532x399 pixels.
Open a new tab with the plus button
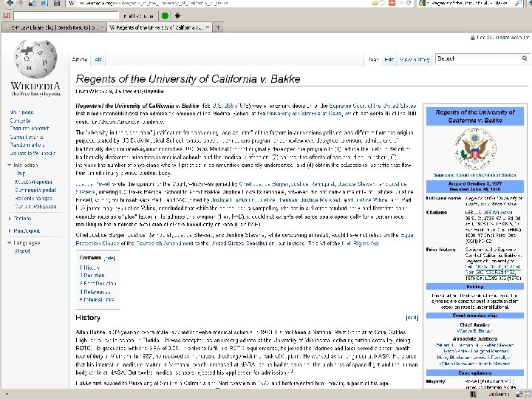point(218,27)
